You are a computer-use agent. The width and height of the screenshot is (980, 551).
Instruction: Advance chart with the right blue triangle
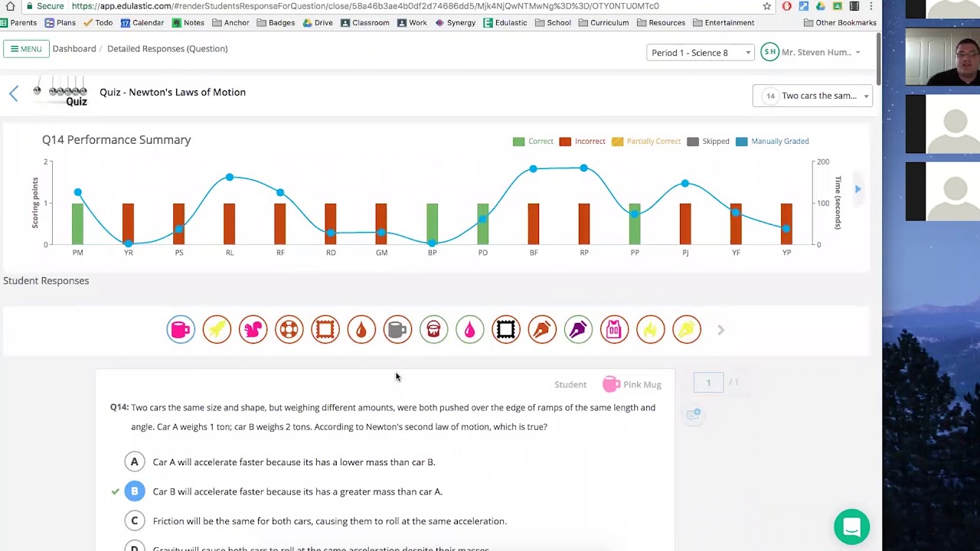pyautogui.click(x=858, y=189)
